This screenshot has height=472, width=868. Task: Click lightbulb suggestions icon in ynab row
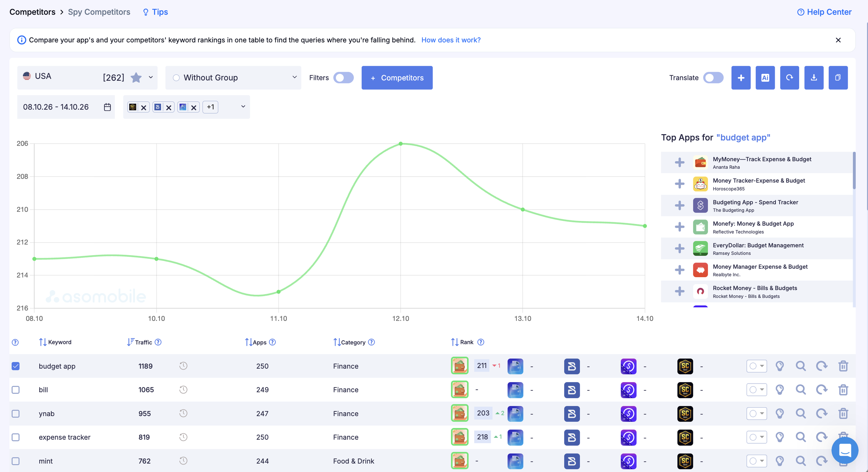[780, 413]
